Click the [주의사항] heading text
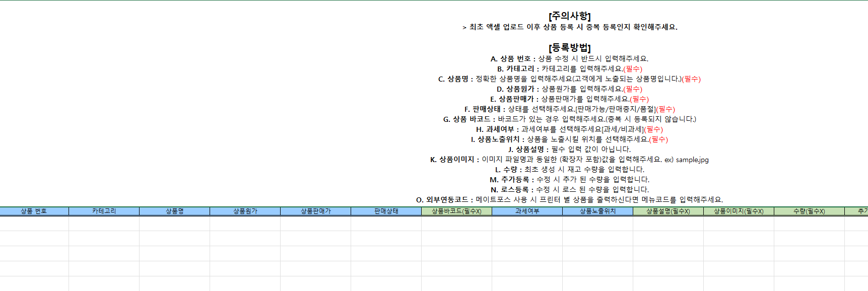The width and height of the screenshot is (868, 291). click(x=570, y=16)
